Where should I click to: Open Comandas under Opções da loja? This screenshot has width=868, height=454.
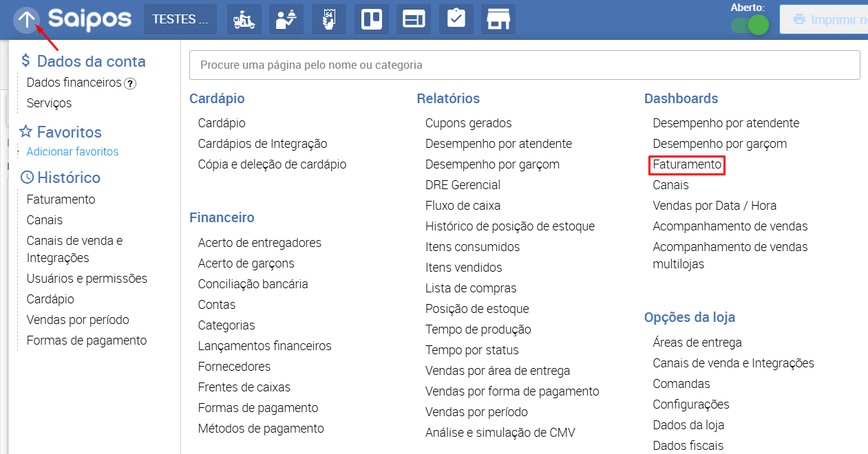[x=681, y=384]
